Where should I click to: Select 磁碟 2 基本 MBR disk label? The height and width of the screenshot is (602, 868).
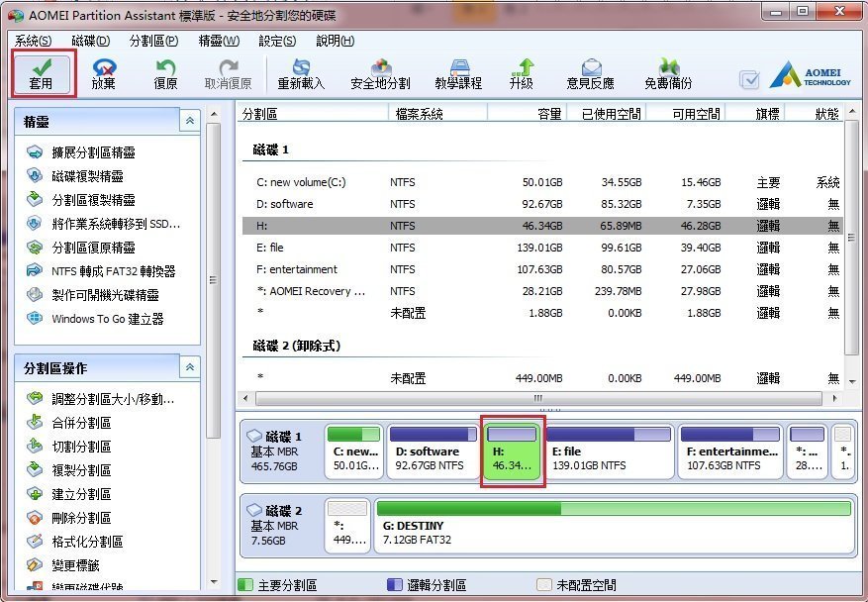(x=281, y=525)
